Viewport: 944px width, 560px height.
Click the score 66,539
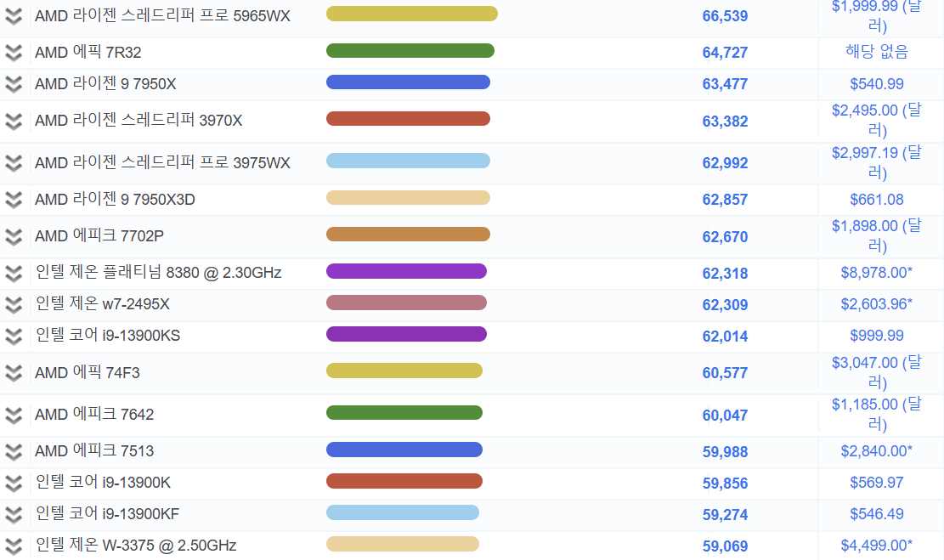[725, 16]
